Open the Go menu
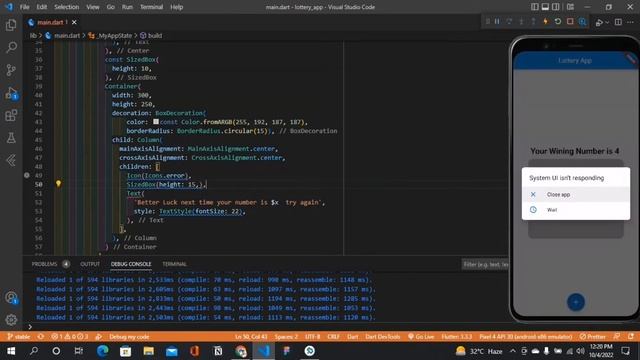 click(111, 7)
